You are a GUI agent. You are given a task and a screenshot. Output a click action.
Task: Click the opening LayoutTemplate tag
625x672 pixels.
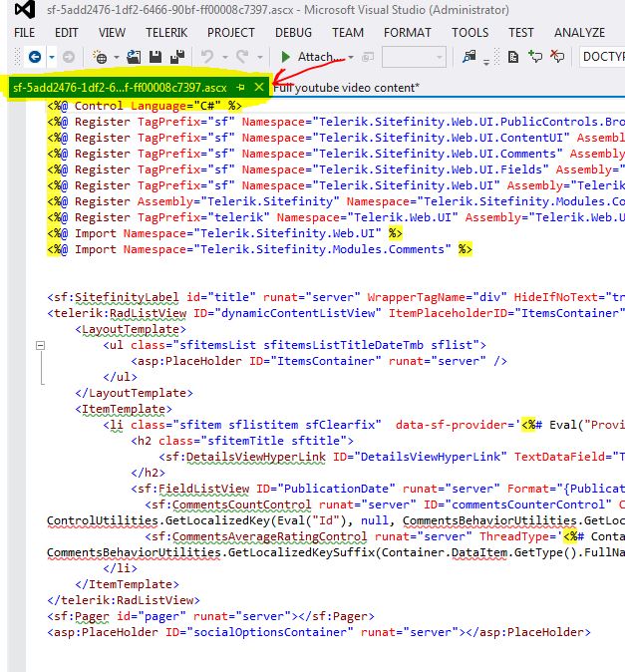(131, 329)
